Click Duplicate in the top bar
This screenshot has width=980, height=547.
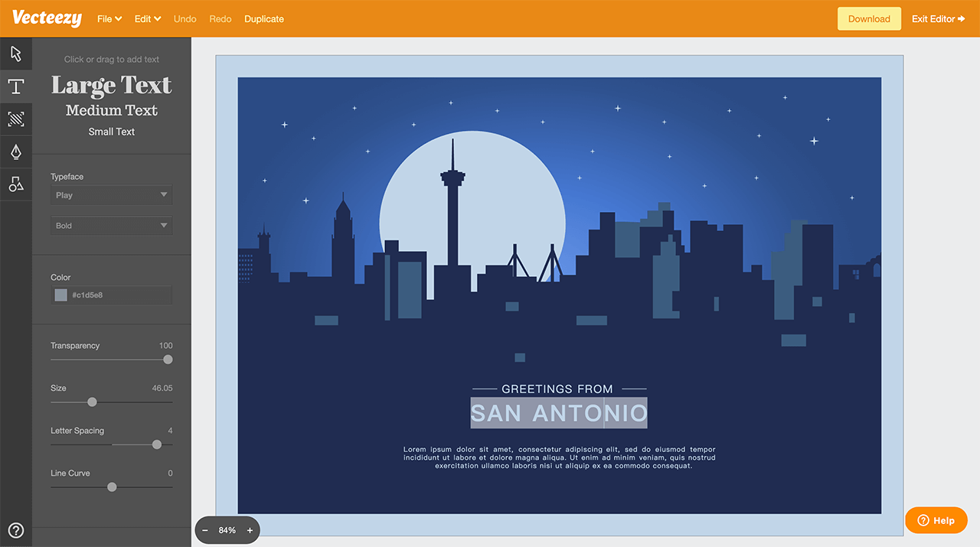264,19
